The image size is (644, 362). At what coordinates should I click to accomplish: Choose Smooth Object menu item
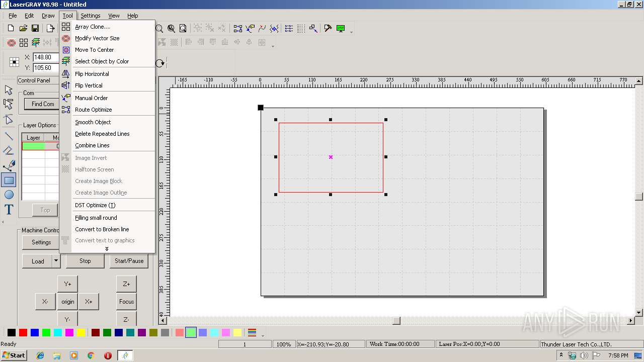107,122
